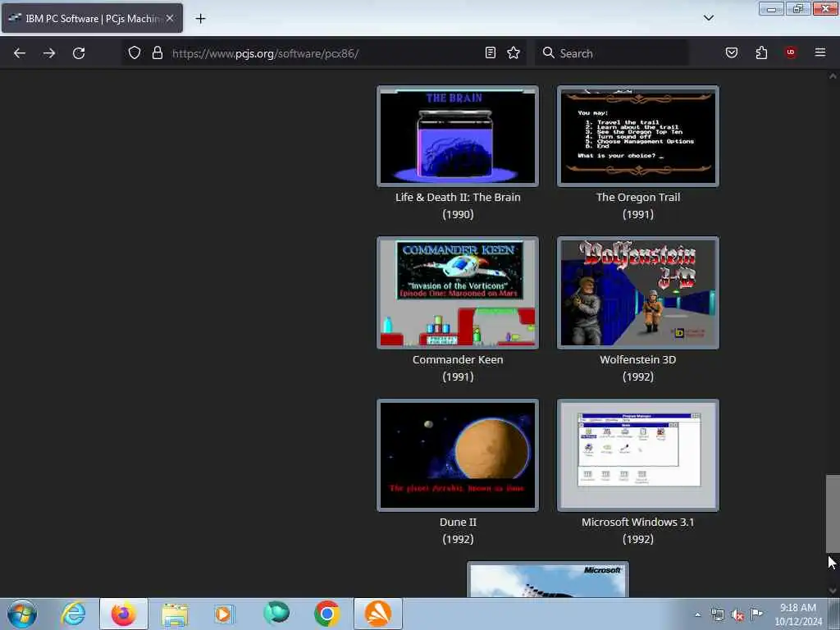Click the (1991) year under Commander Keen
840x630 pixels.
pos(458,377)
